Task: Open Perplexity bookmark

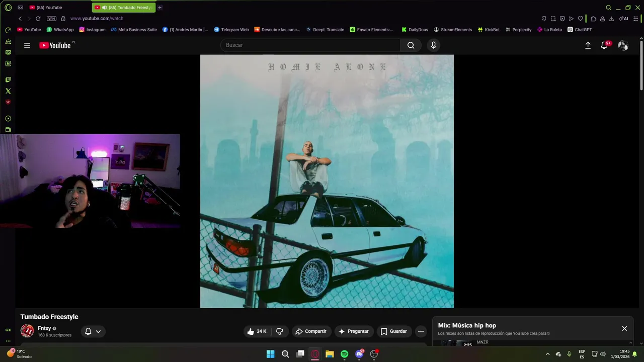Action: tap(518, 30)
